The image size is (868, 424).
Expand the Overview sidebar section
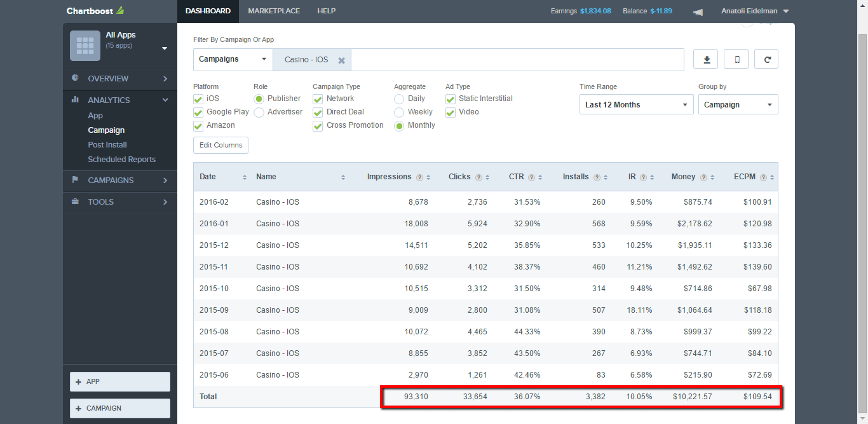[120, 79]
